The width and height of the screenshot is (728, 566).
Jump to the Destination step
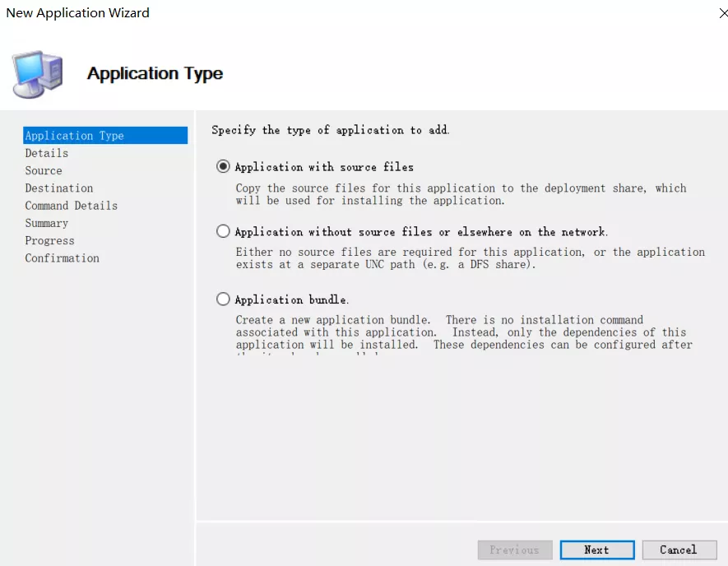[59, 188]
